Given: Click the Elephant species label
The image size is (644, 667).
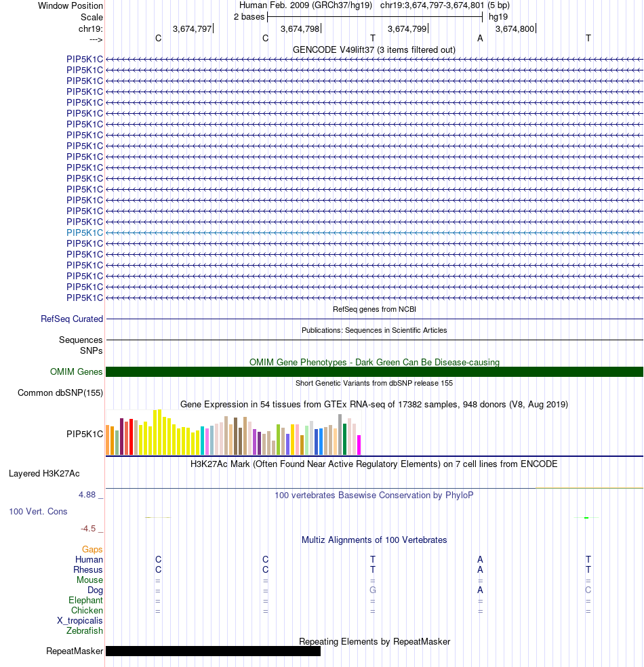Looking at the screenshot, I should 85,600.
